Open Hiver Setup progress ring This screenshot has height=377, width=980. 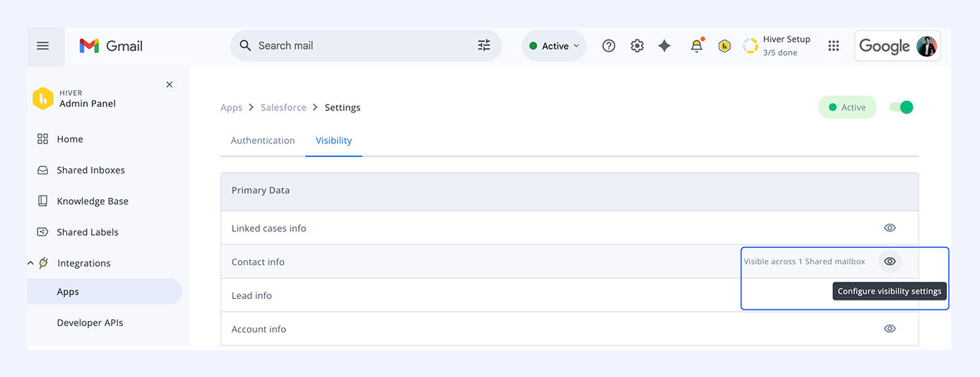click(750, 46)
